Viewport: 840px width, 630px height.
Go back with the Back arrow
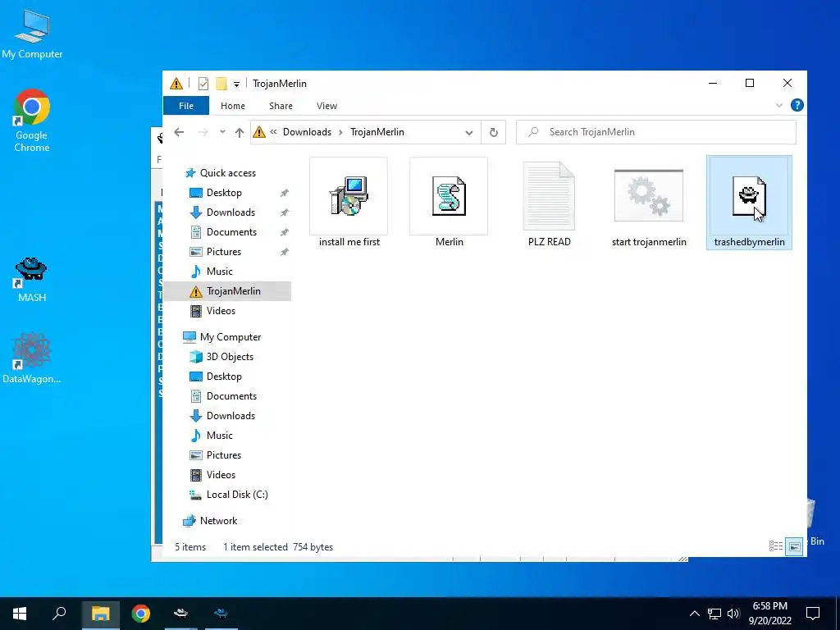pyautogui.click(x=179, y=132)
